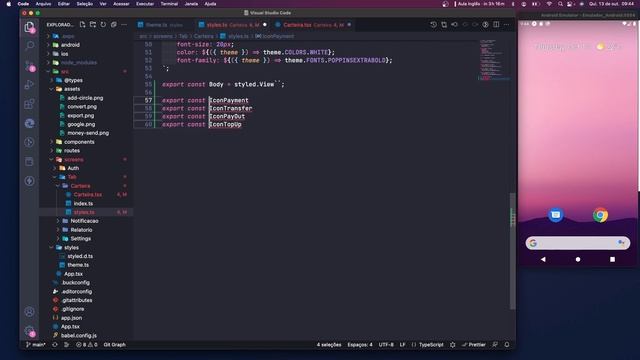Open Messages app on the Android emulator
This screenshot has width=640, height=360.
(x=556, y=215)
